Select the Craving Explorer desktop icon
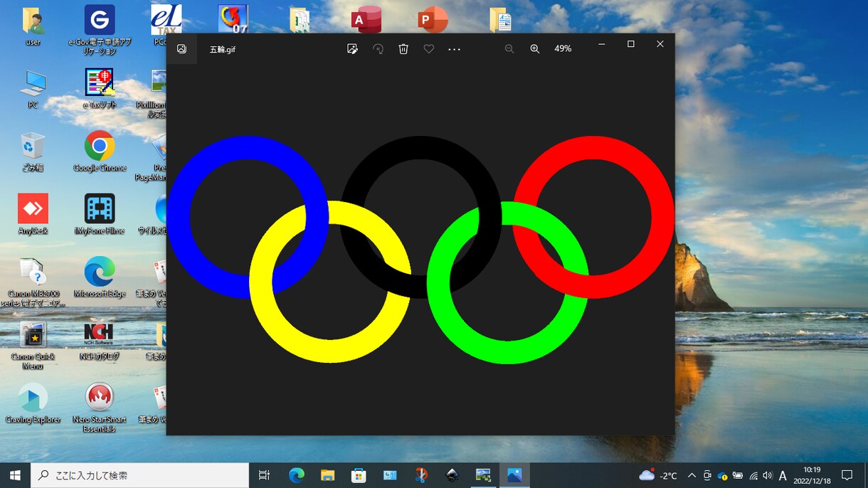This screenshot has width=868, height=488. 33,403
